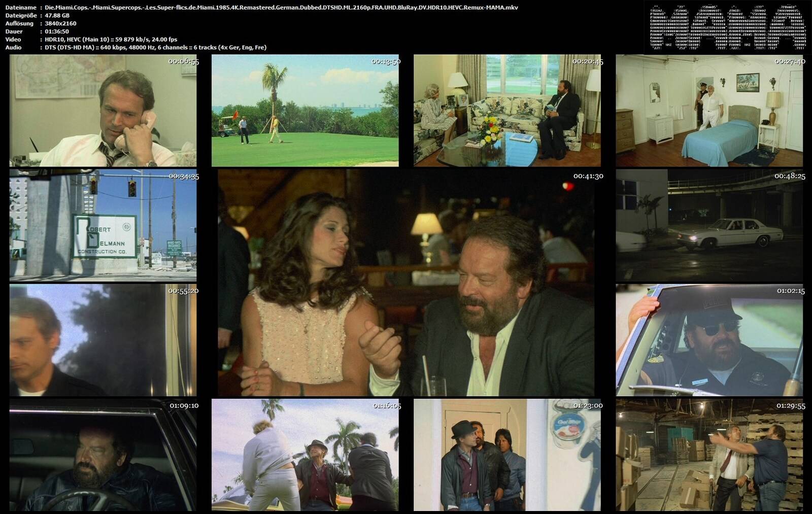The image size is (812, 514).
Task: Click the Dateigröße label
Action: point(22,16)
